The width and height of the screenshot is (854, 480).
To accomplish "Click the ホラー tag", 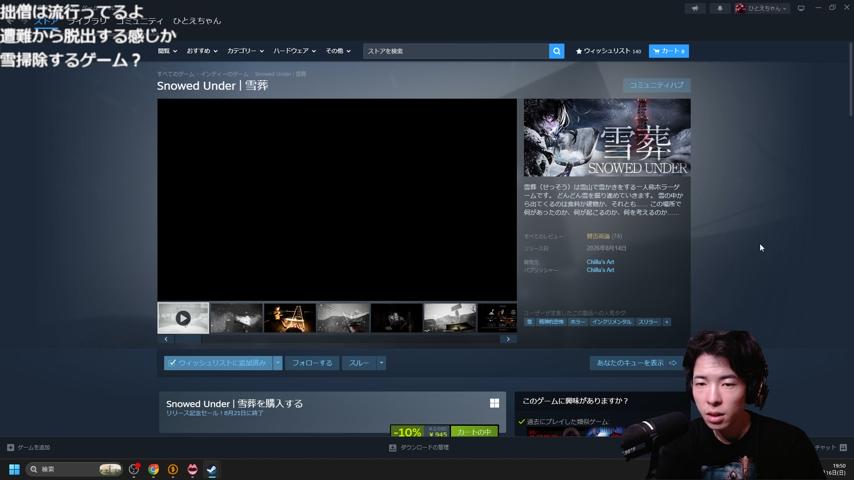I will pyautogui.click(x=577, y=322).
